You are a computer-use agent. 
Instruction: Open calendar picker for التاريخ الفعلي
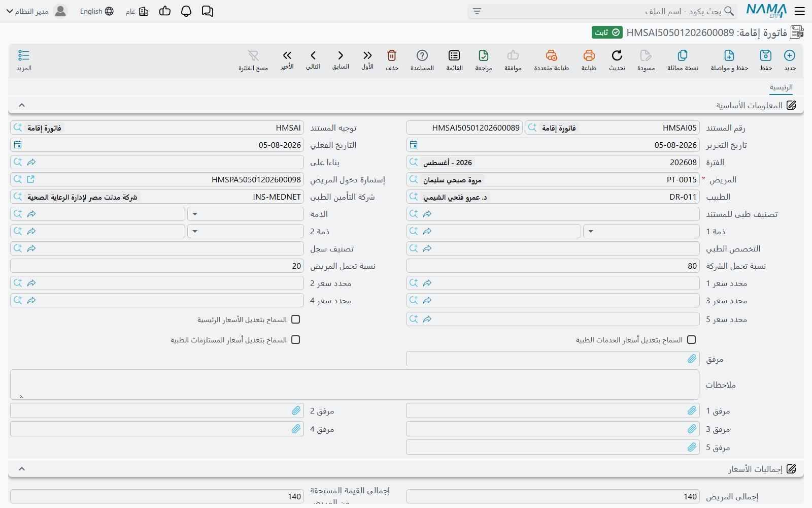pyautogui.click(x=18, y=145)
